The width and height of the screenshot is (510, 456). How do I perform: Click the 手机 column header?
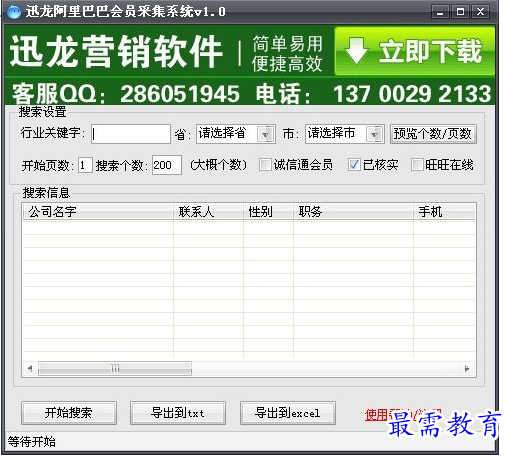tap(444, 212)
